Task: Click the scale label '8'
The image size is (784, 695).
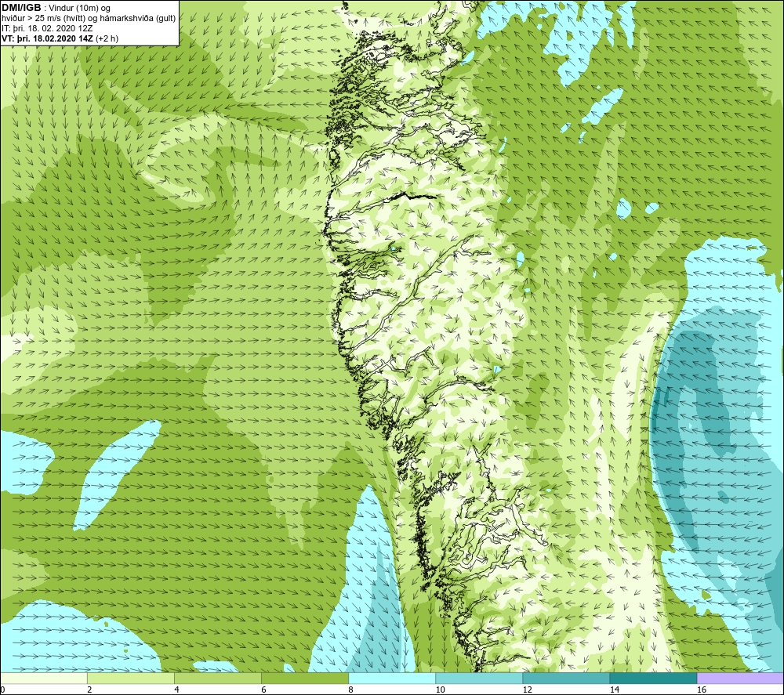Action: pyautogui.click(x=350, y=690)
